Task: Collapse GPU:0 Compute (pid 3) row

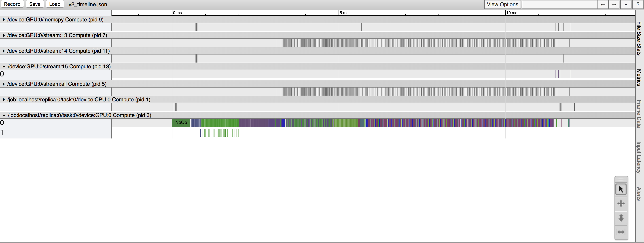Action: (x=4, y=115)
